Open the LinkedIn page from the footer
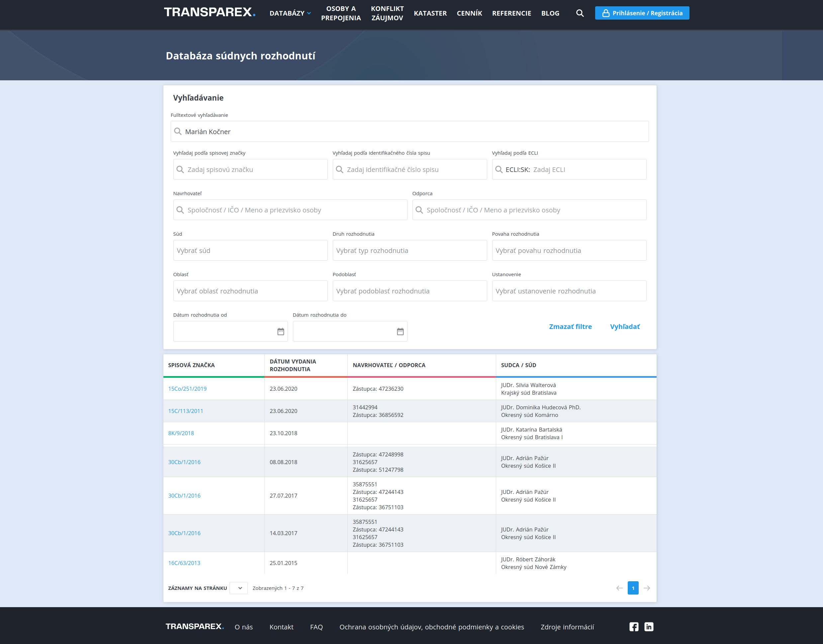Viewport: 823px width, 644px height. click(648, 627)
